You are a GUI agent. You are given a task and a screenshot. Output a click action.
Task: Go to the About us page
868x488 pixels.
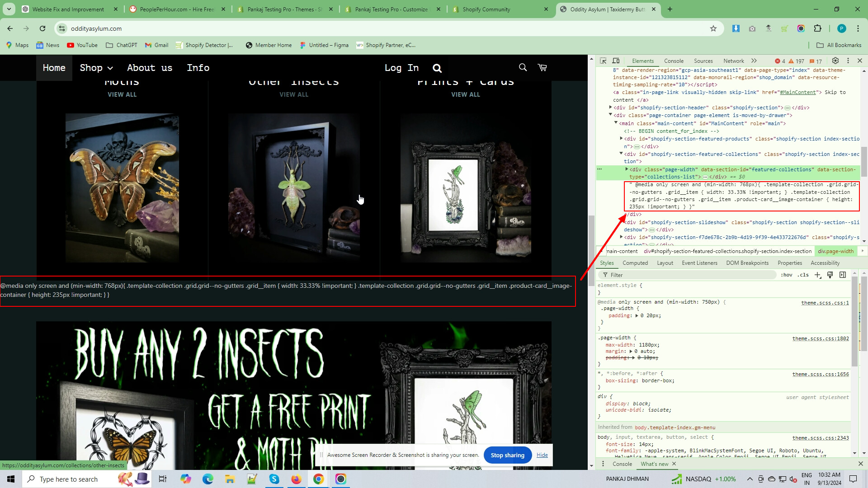coord(150,68)
